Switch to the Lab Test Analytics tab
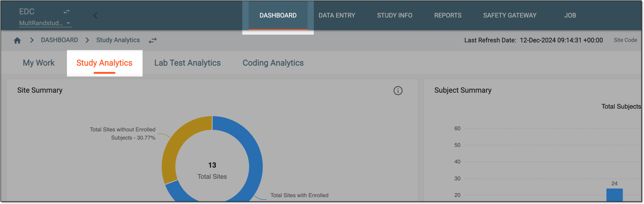Screen dimensions: 644x204 187,63
